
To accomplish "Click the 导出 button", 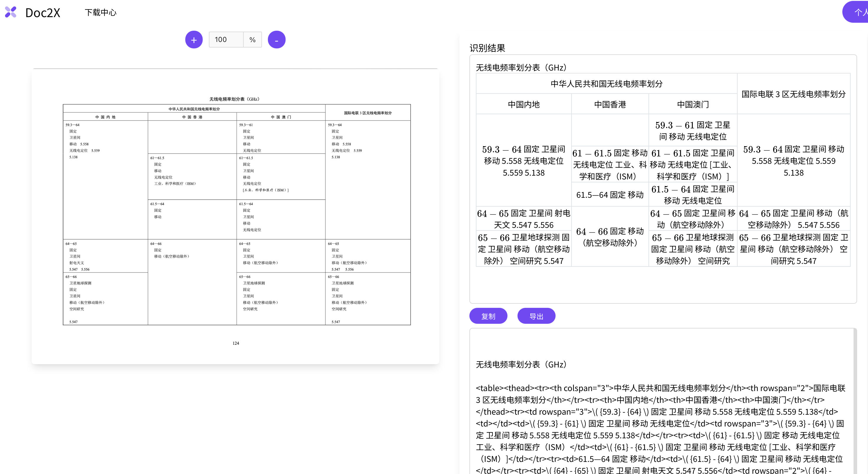I will pyautogui.click(x=536, y=316).
